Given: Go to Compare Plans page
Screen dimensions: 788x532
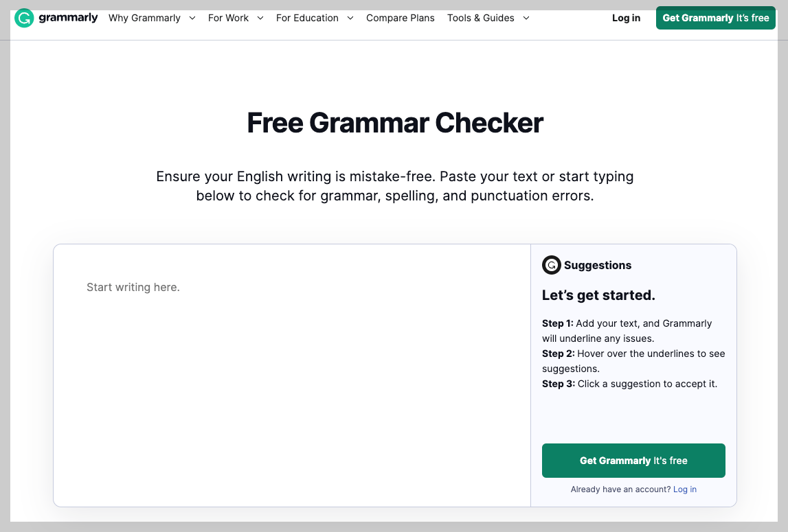Looking at the screenshot, I should (400, 18).
